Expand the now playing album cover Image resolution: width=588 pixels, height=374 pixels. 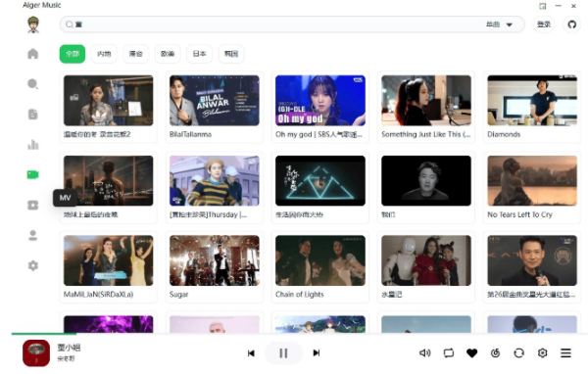pyautogui.click(x=36, y=353)
